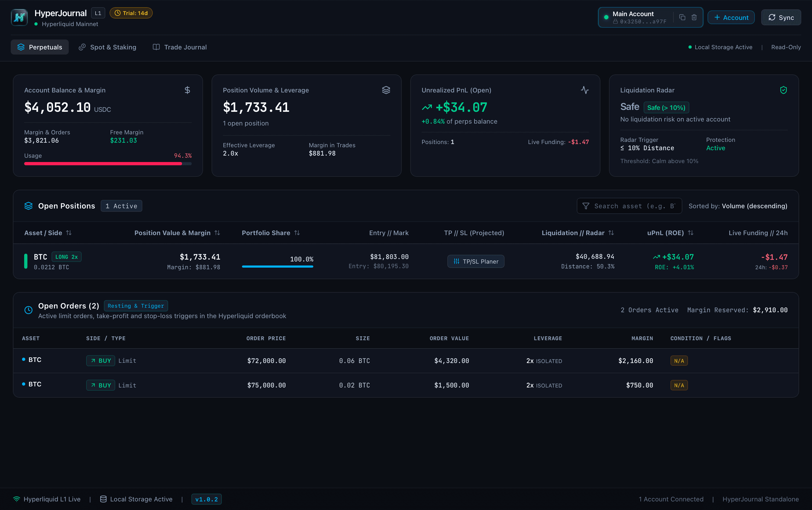Click the order value $4,320.00
This screenshot has height=510, width=812.
[451, 361]
